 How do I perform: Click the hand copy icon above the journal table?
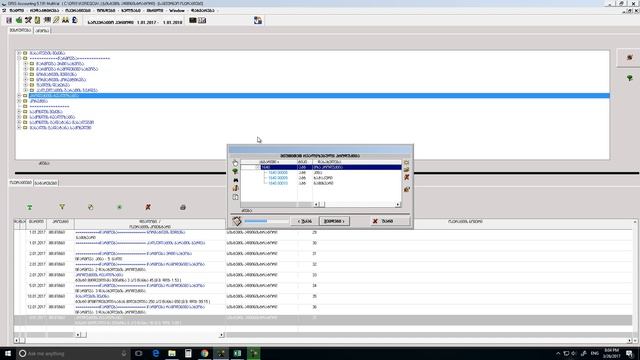91,207
